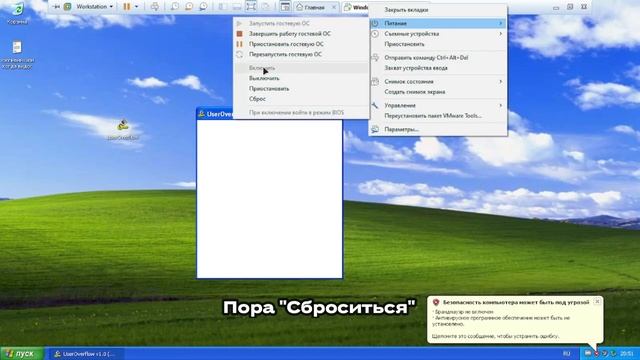Viewport: 640px width, 360px height.
Task: Toggle the full screen toolbar icon
Action: (251, 6)
